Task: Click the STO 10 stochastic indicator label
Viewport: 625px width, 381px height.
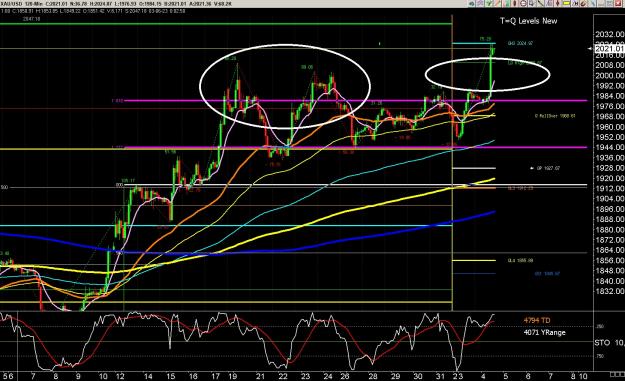Action: pos(609,343)
